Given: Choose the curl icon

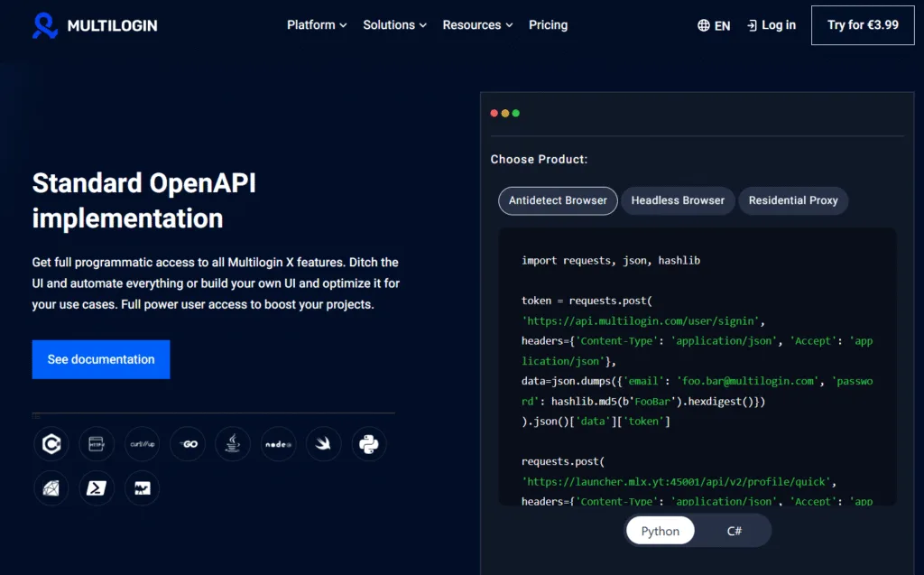Looking at the screenshot, I should tap(142, 444).
